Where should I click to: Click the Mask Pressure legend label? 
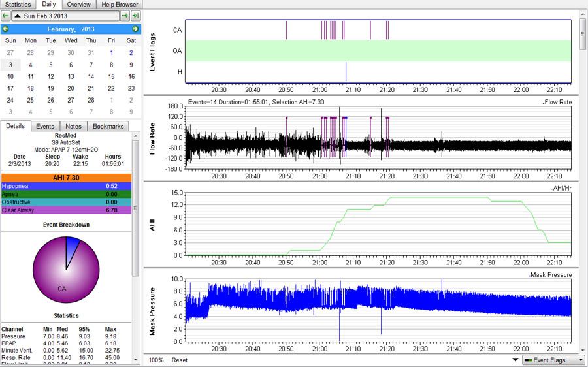[x=550, y=275]
